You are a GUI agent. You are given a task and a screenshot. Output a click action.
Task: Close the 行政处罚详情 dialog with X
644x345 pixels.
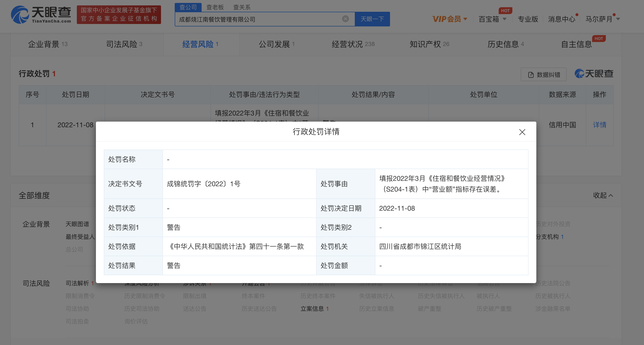tap(522, 132)
